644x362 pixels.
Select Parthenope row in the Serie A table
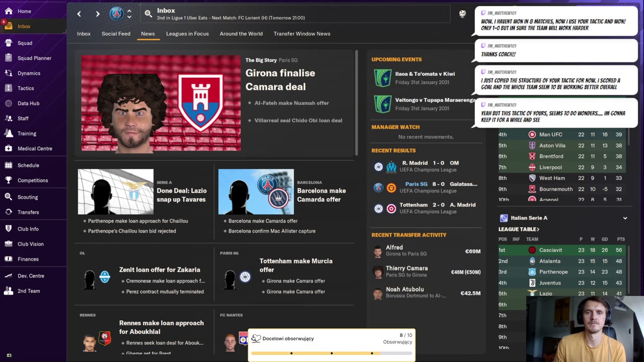[x=563, y=272]
